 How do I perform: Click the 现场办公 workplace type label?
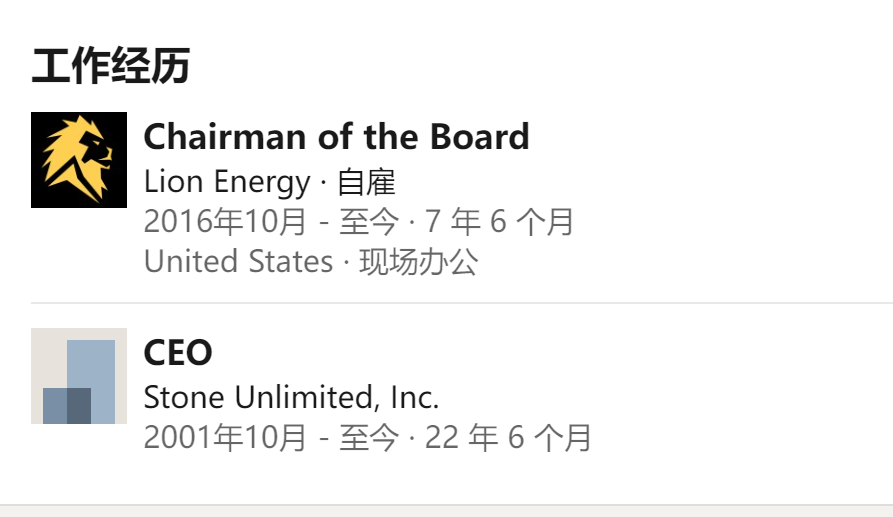[418, 262]
